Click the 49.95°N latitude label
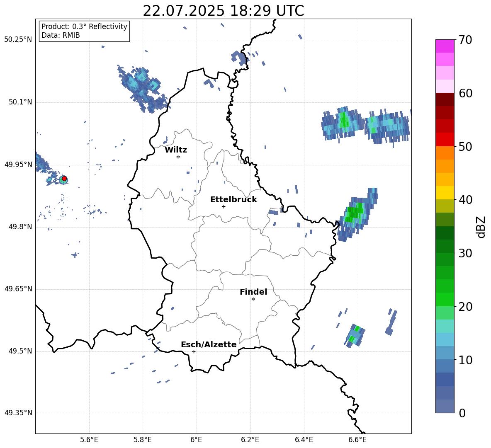 18,165
